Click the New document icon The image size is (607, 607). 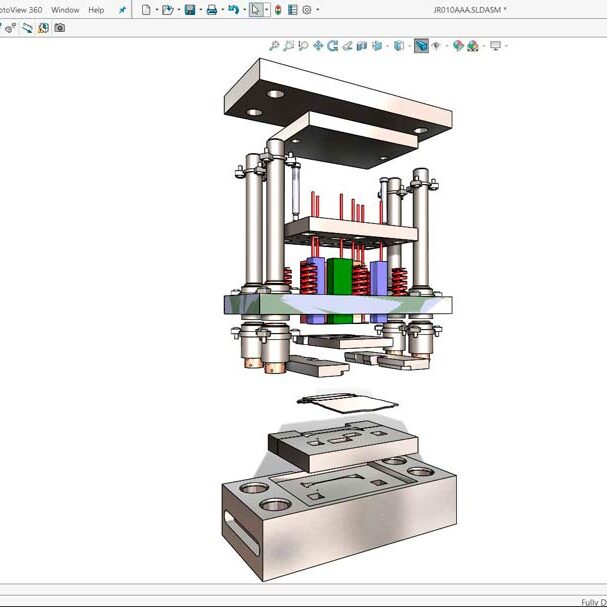146,10
